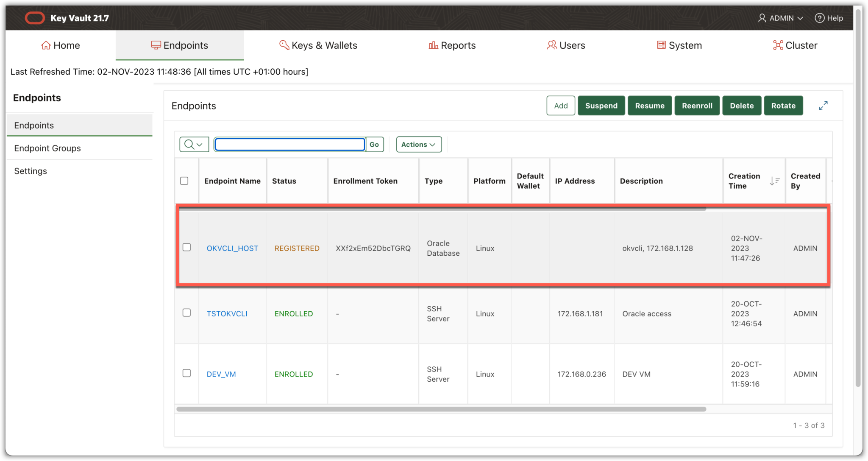Open the System tab
868x461 pixels.
[679, 45]
